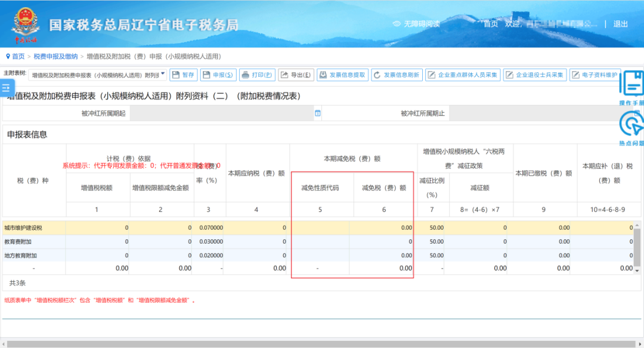The height and width of the screenshot is (348, 644).
Task: Click the 申报表信息 section heading
Action: click(27, 134)
